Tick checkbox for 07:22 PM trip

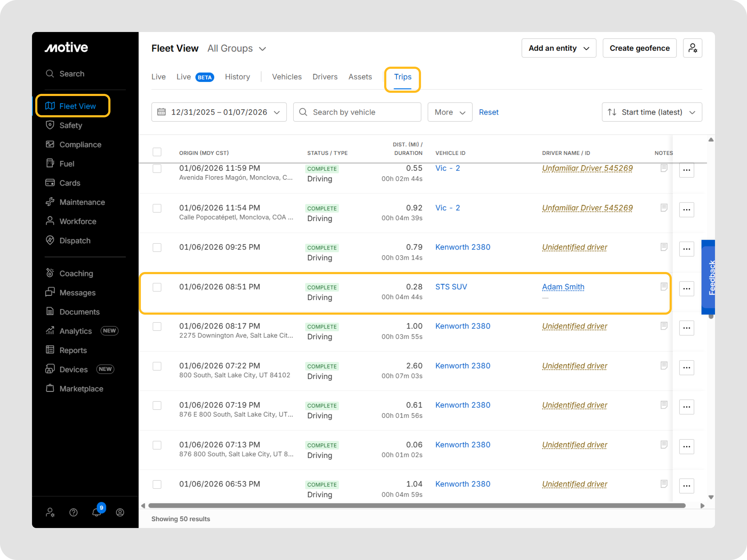pyautogui.click(x=157, y=366)
